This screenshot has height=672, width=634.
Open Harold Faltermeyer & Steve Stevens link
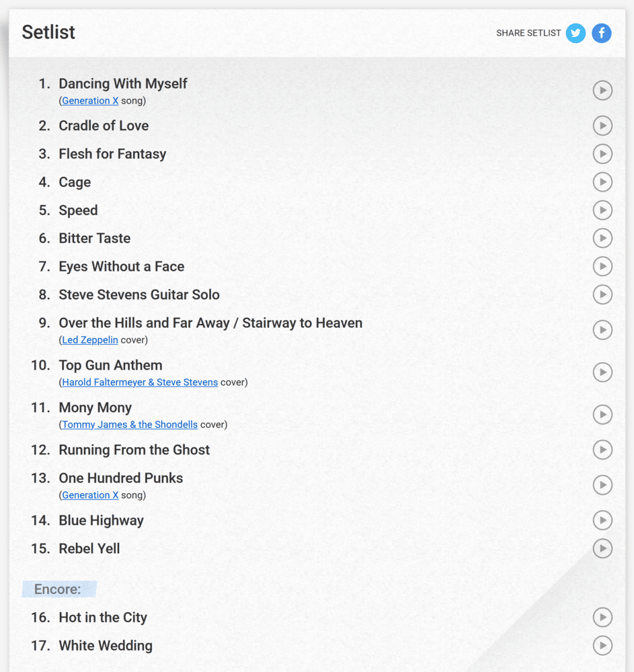pos(140,382)
